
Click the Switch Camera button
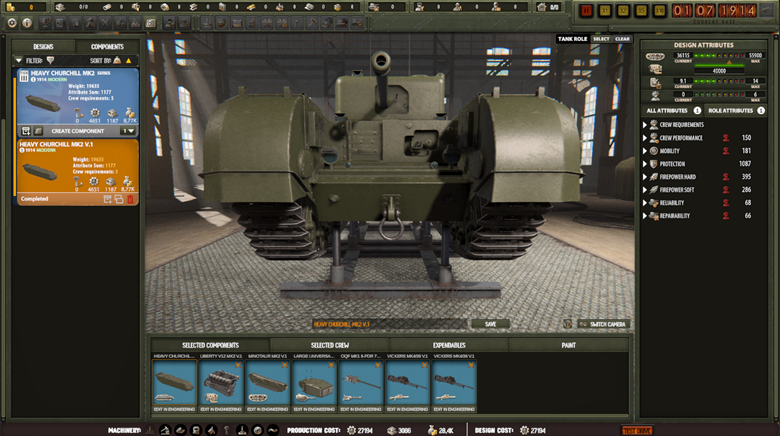(603, 324)
